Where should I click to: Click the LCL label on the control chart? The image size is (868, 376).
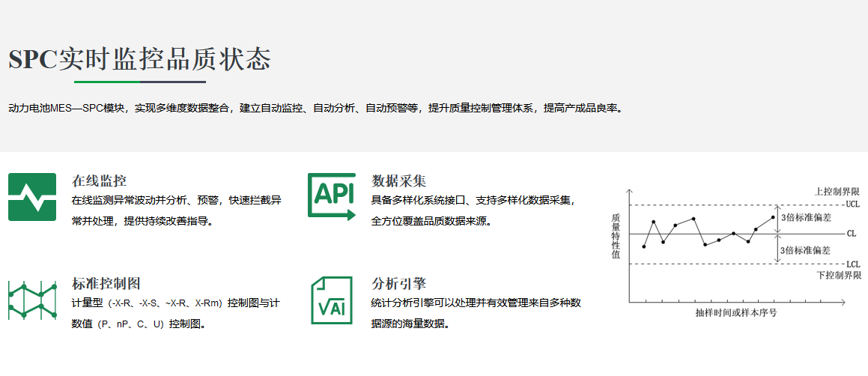(852, 264)
